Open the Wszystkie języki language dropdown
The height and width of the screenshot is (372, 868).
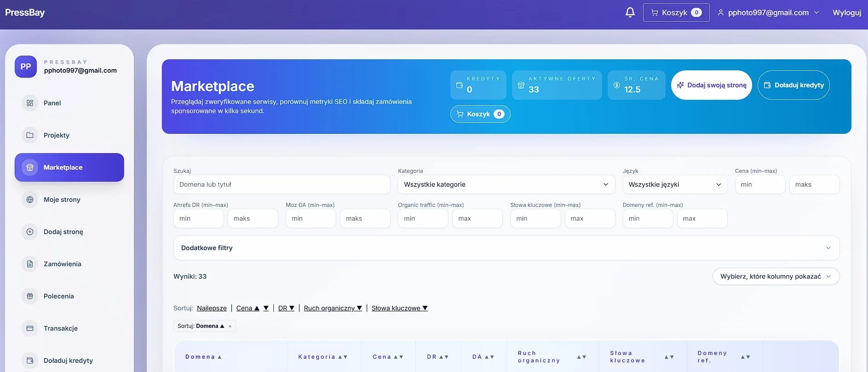click(674, 184)
